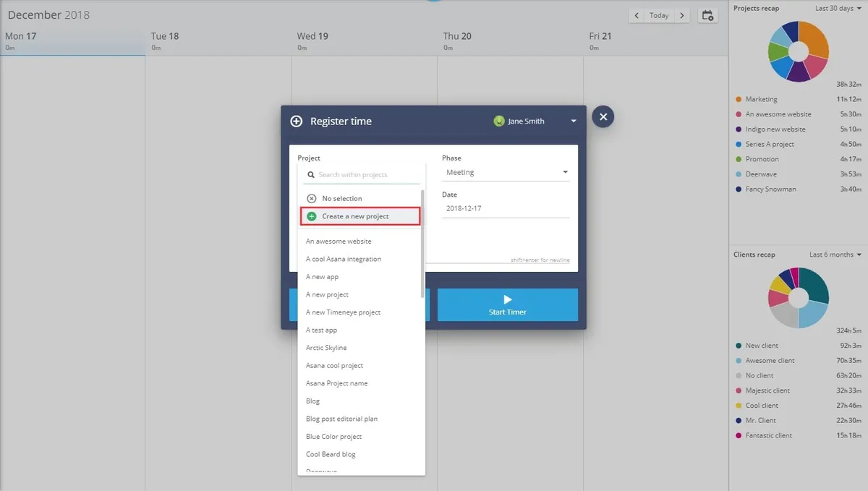Click green plus icon for new project
This screenshot has height=491, width=868.
click(312, 216)
